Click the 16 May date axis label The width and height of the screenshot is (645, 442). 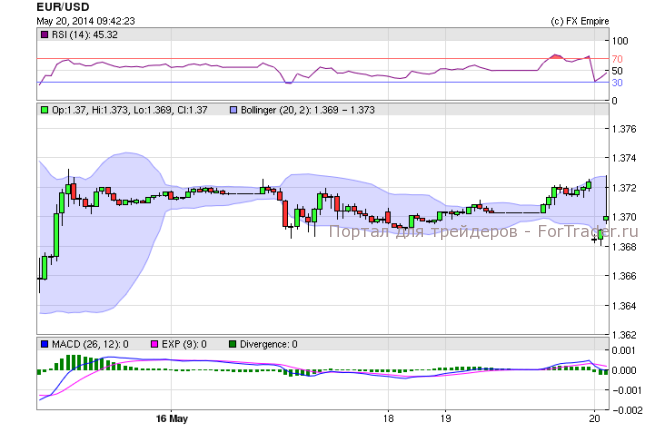click(172, 416)
